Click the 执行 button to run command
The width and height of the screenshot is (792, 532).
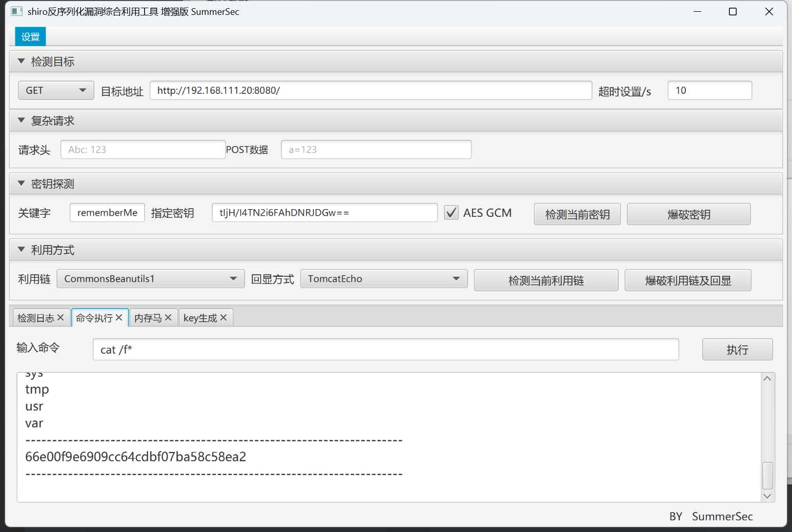pos(737,350)
